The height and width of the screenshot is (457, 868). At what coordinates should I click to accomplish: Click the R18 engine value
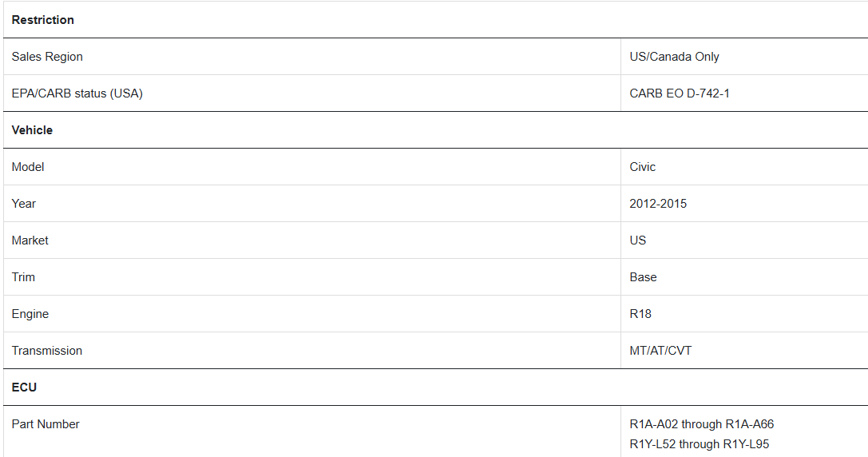640,313
